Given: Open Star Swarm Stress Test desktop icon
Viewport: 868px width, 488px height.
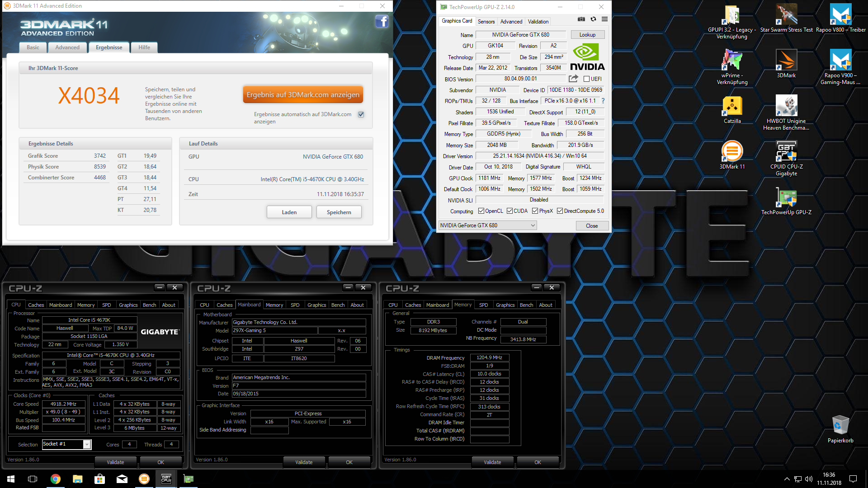Looking at the screenshot, I should [786, 19].
